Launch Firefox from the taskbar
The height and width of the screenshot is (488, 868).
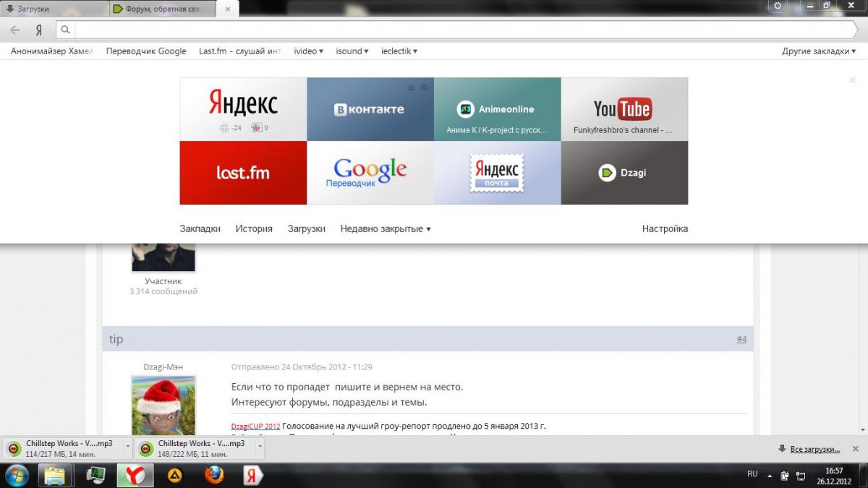[x=213, y=474]
